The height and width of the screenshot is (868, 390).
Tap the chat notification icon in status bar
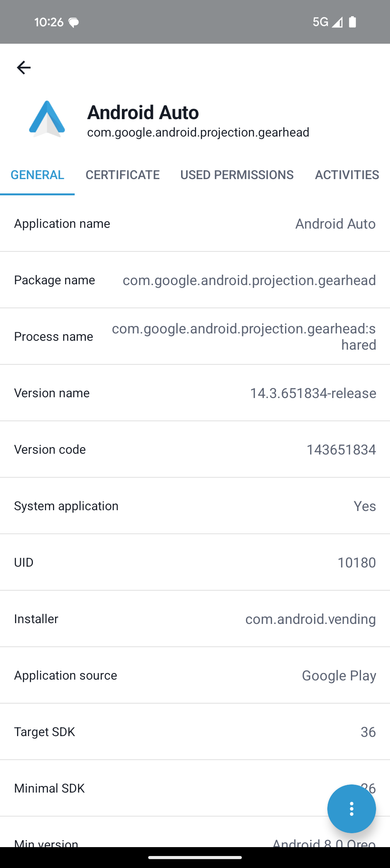click(x=74, y=22)
